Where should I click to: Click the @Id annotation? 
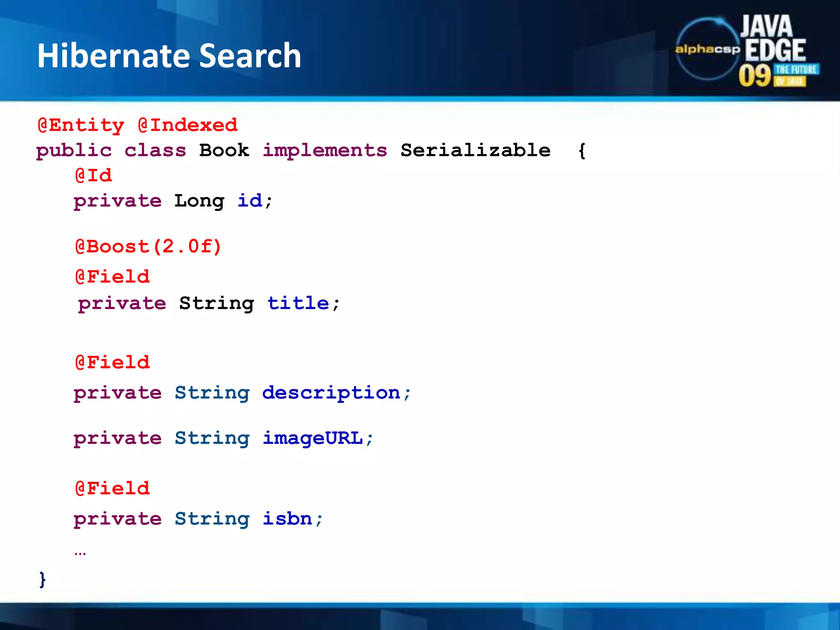click(x=94, y=176)
